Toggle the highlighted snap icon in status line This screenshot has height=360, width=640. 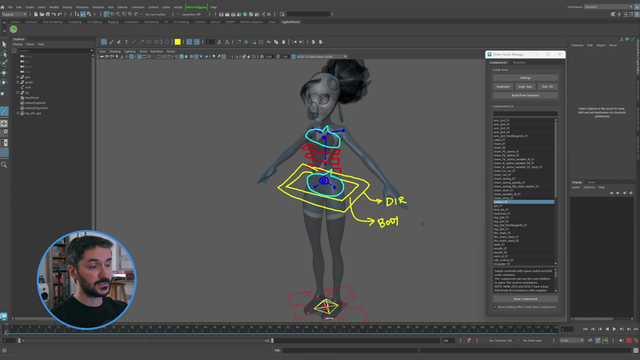coord(107,14)
